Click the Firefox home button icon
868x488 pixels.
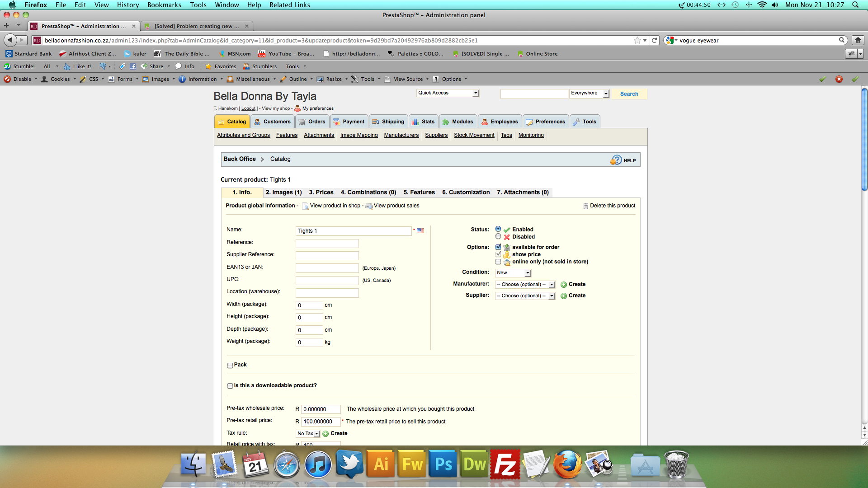point(858,40)
